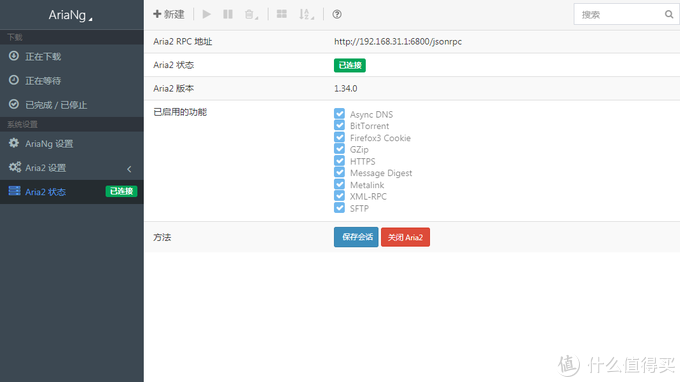Click the version value 1.34.0

pyautogui.click(x=346, y=88)
